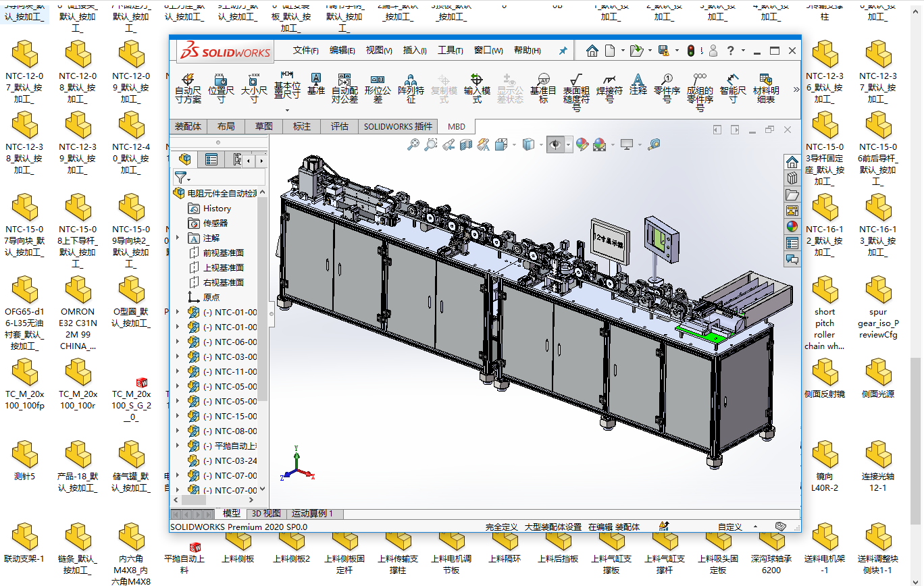This screenshot has height=586, width=924.
Task: Select the 基准 (Datum) tool
Action: click(316, 84)
